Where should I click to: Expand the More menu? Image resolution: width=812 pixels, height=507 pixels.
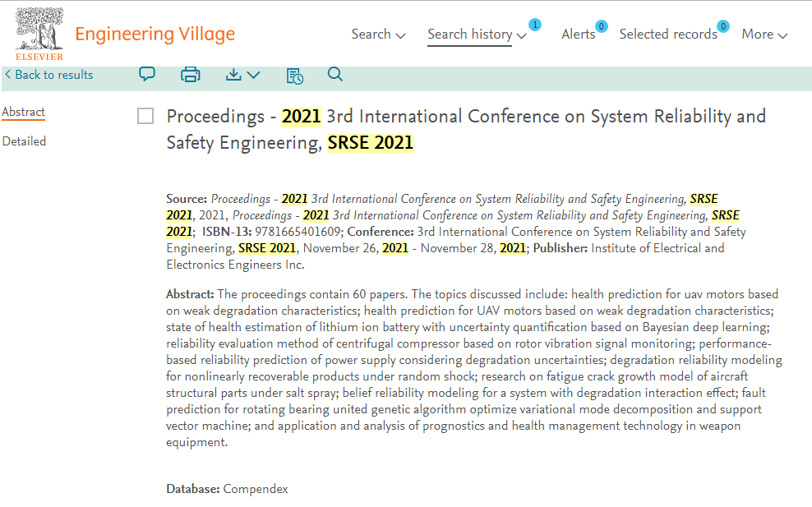click(x=764, y=35)
